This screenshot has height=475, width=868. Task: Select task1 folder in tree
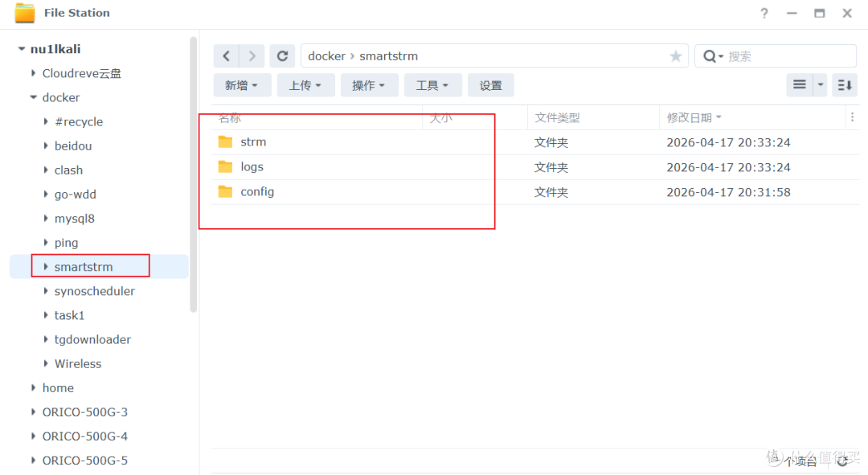tap(69, 315)
